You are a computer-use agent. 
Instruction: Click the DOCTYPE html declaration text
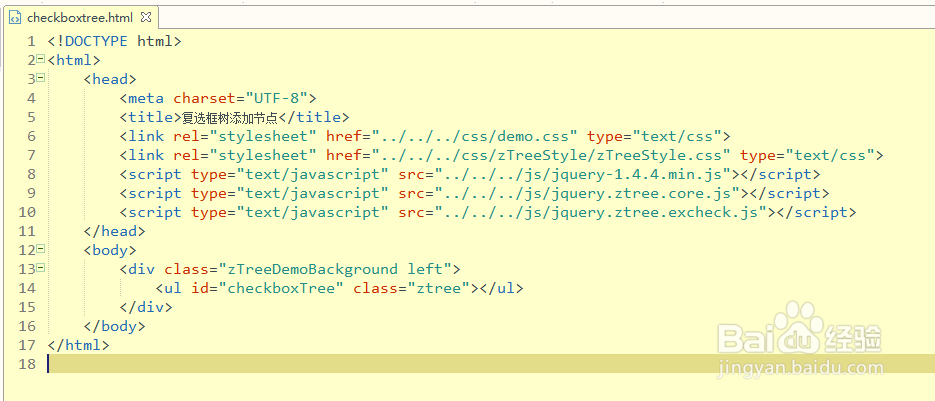[x=114, y=41]
